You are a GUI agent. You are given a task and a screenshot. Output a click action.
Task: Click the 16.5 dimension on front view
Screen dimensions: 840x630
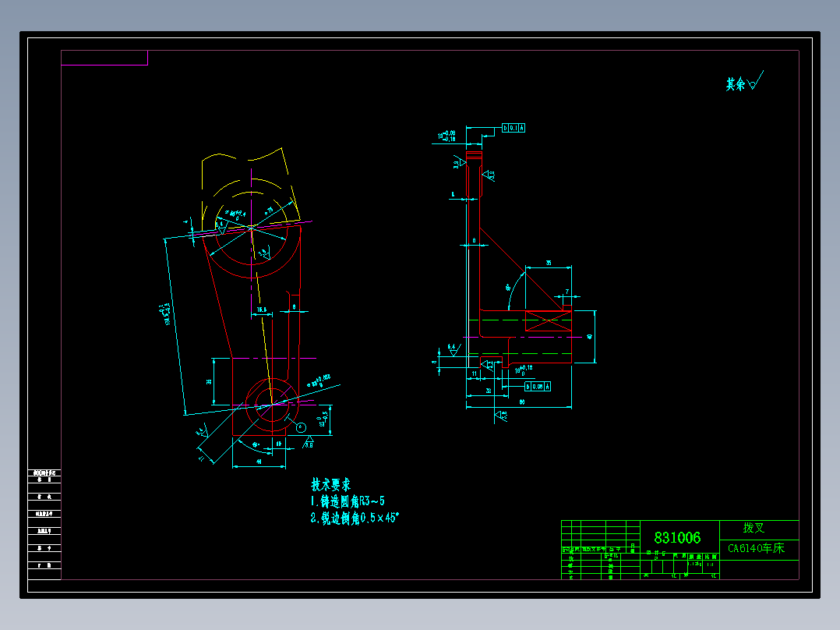262,310
